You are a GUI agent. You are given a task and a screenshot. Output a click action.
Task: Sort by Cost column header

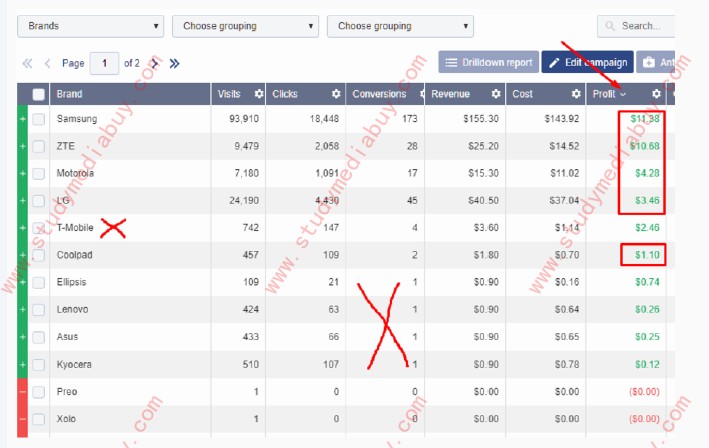pos(522,94)
